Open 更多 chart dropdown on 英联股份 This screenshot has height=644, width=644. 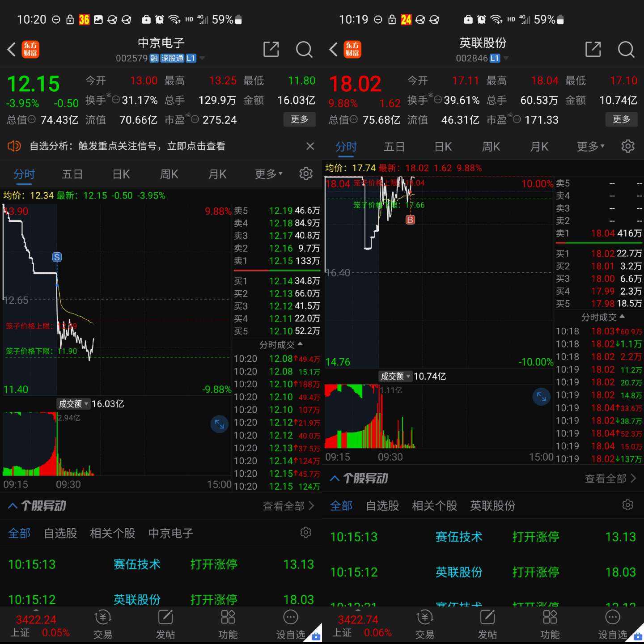[x=590, y=146]
